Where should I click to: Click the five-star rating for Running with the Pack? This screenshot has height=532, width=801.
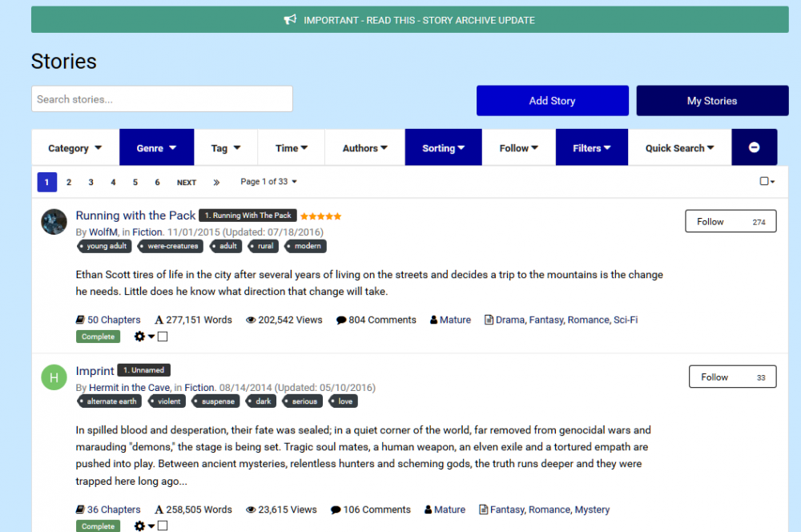click(320, 216)
